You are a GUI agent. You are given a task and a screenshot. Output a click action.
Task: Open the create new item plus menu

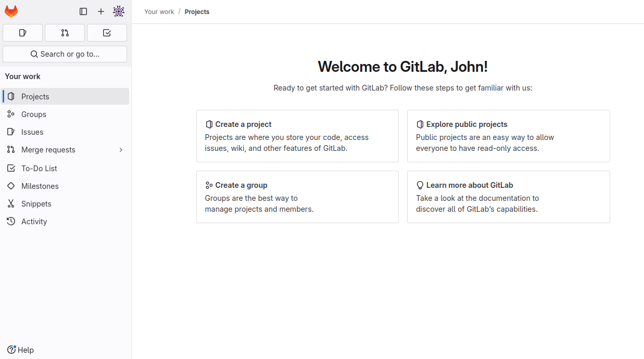pyautogui.click(x=101, y=11)
